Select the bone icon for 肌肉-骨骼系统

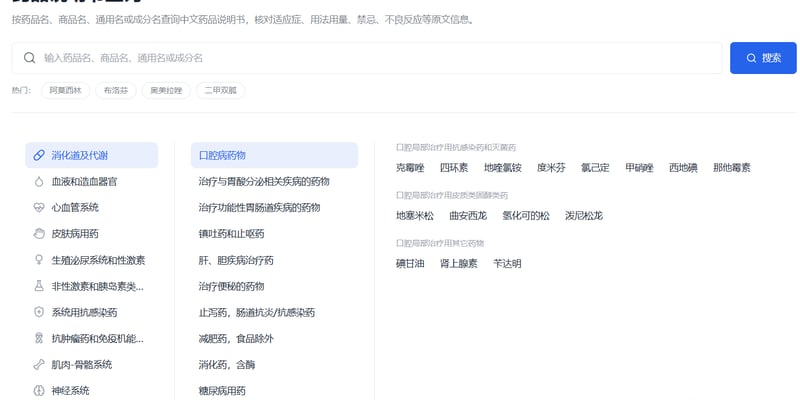[39, 365]
